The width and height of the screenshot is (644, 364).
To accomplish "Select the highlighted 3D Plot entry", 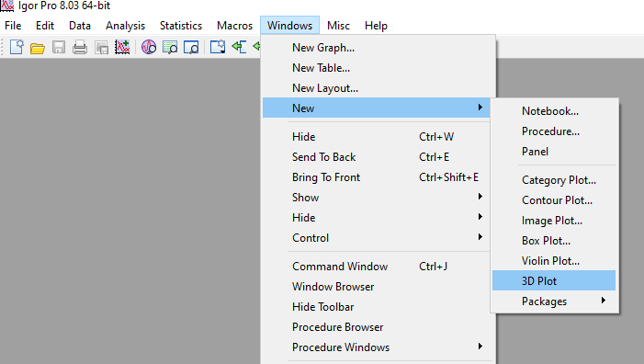I will [x=554, y=280].
